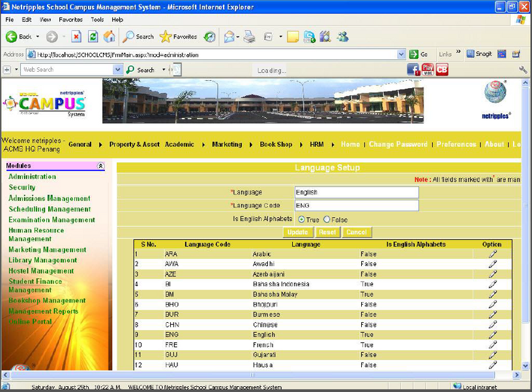532x392 pixels.
Task: Open the Search magnifier toolbar button
Action: click(138, 37)
